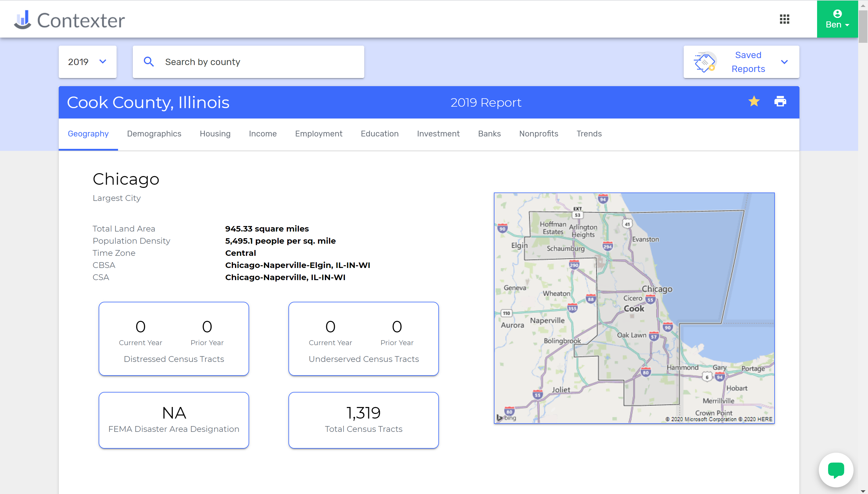
Task: Click the Total Census Tracts card
Action: [363, 420]
